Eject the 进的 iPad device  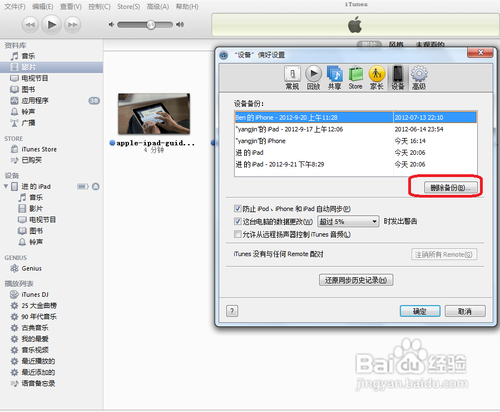pos(96,186)
